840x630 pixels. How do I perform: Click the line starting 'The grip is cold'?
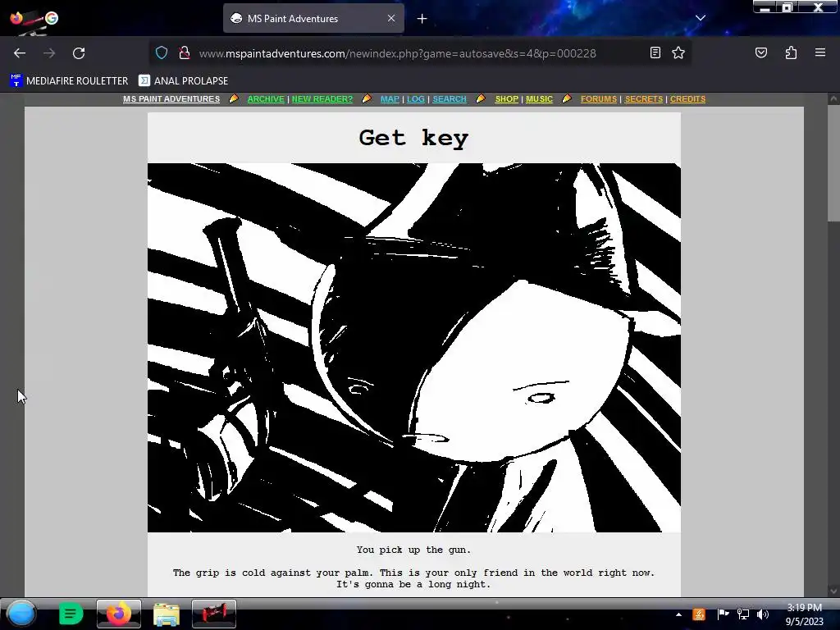tap(413, 573)
